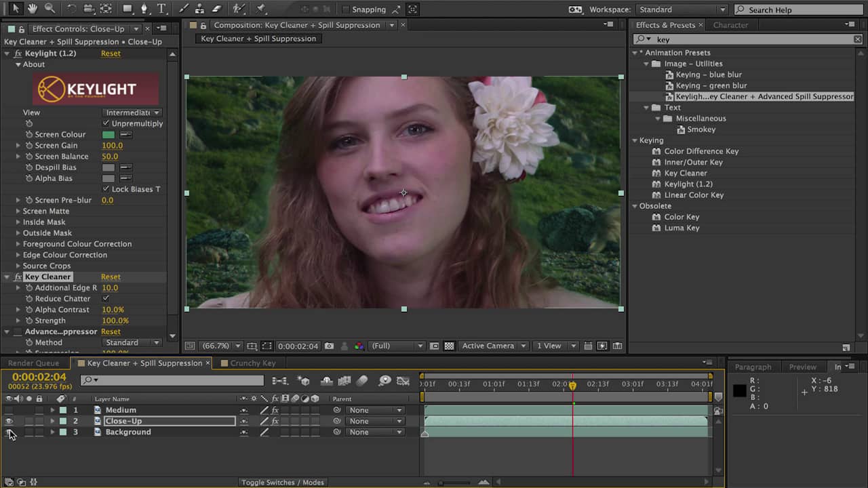Open the Preview panel tab
The height and width of the screenshot is (488, 868).
point(802,367)
